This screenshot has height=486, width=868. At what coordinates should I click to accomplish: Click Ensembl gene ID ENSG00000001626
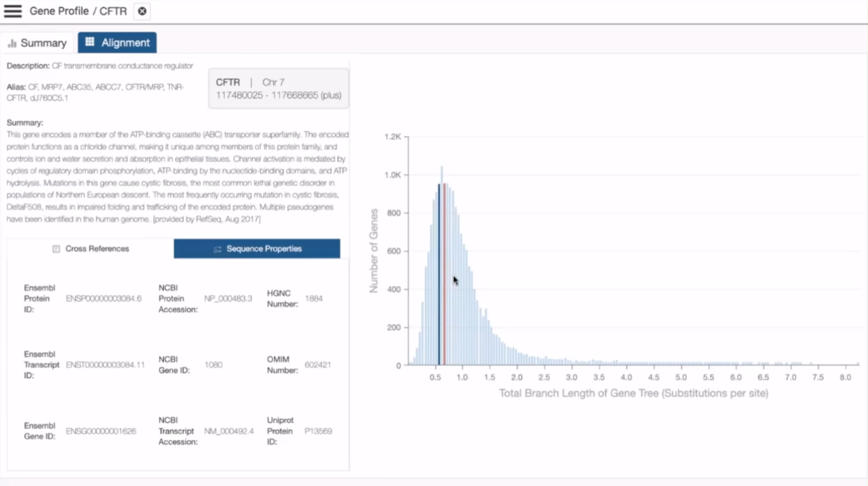coord(101,431)
